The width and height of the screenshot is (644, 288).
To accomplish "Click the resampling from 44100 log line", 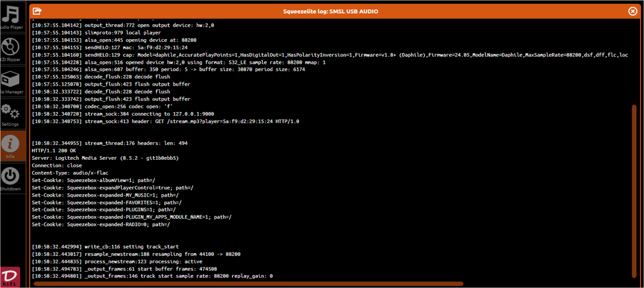I will tap(136, 254).
